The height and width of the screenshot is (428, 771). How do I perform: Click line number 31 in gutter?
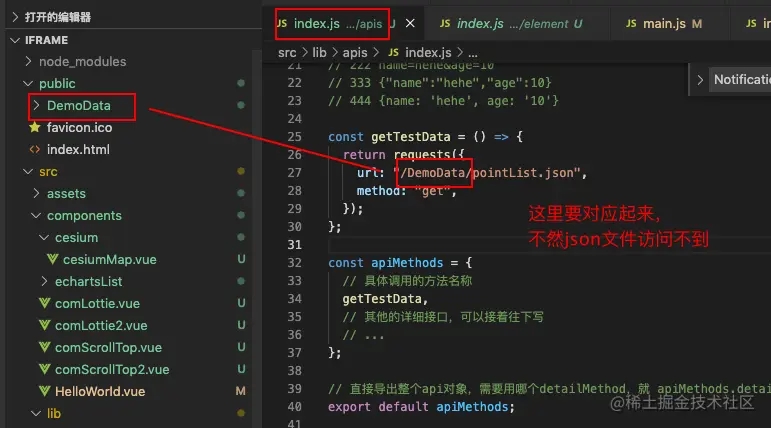click(x=295, y=245)
